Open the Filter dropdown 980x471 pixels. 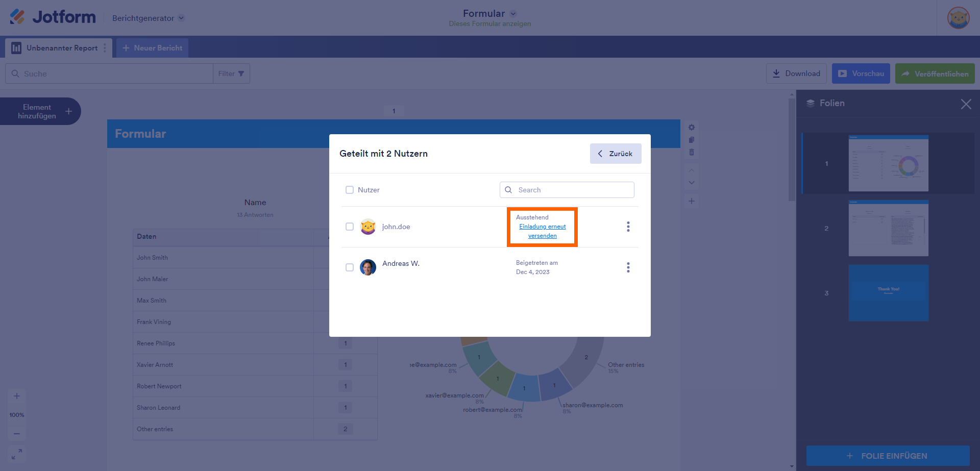231,73
